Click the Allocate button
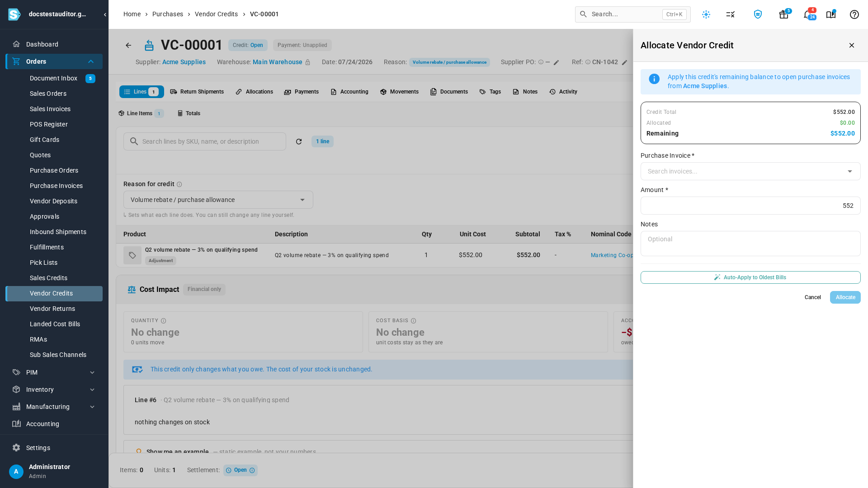The width and height of the screenshot is (868, 488). 845,297
